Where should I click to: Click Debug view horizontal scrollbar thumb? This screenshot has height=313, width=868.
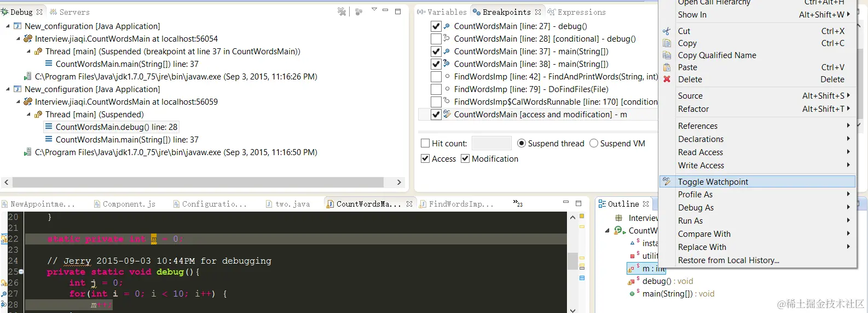tap(198, 182)
